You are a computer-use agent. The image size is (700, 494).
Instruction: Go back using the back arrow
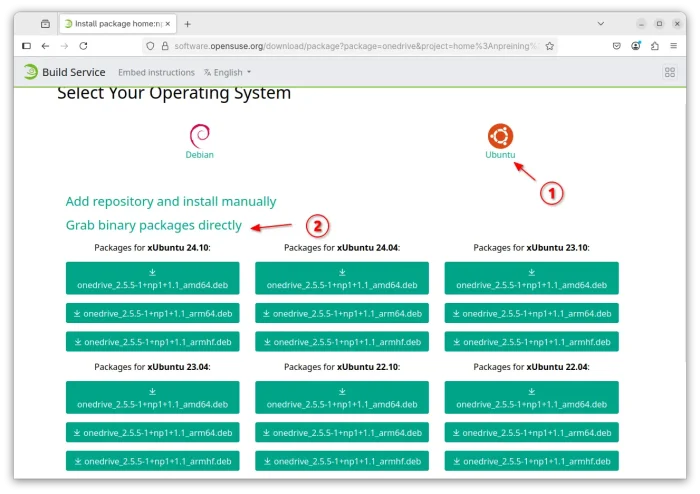coord(45,46)
